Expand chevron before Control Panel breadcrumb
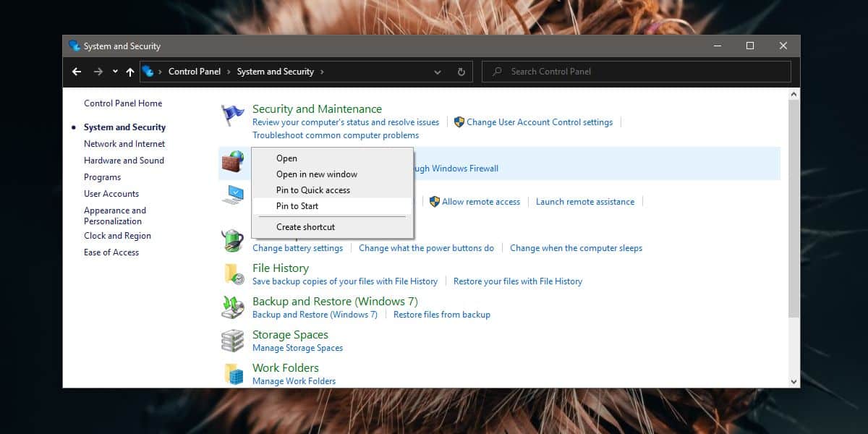The height and width of the screenshot is (434, 868). tap(161, 72)
